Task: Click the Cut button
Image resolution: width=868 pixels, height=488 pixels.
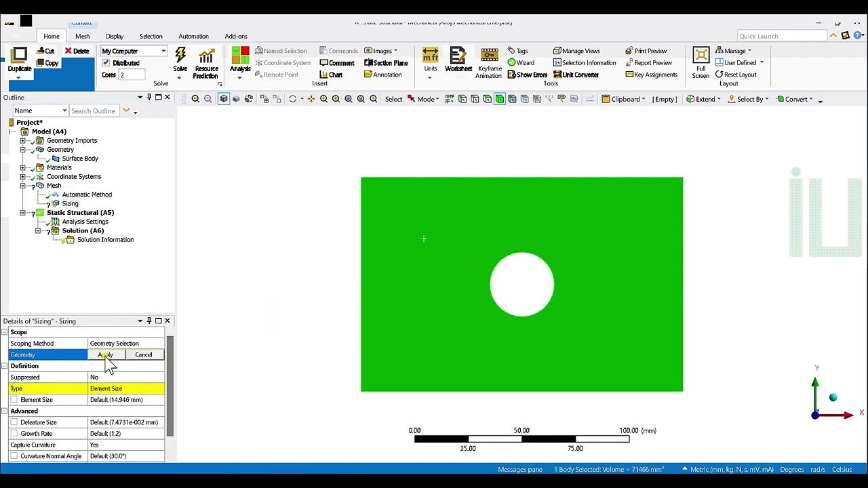Action: 45,51
